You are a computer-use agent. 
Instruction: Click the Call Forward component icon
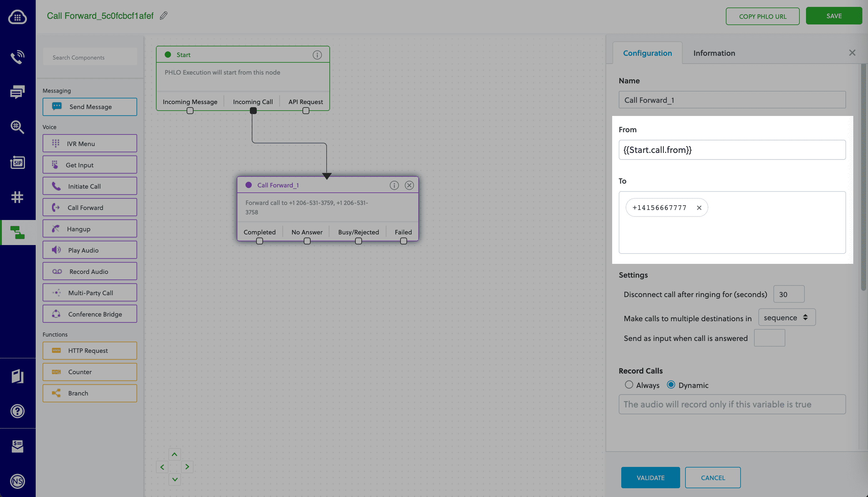click(x=56, y=208)
